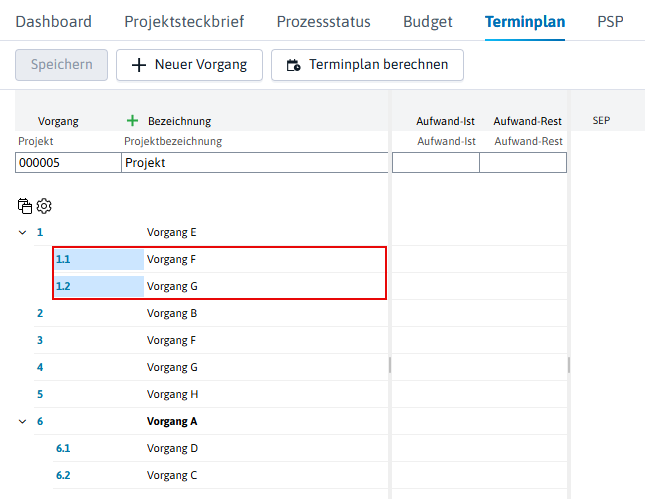Image resolution: width=645 pixels, height=499 pixels.
Task: Click the Terminplan berechnen button
Action: [367, 65]
